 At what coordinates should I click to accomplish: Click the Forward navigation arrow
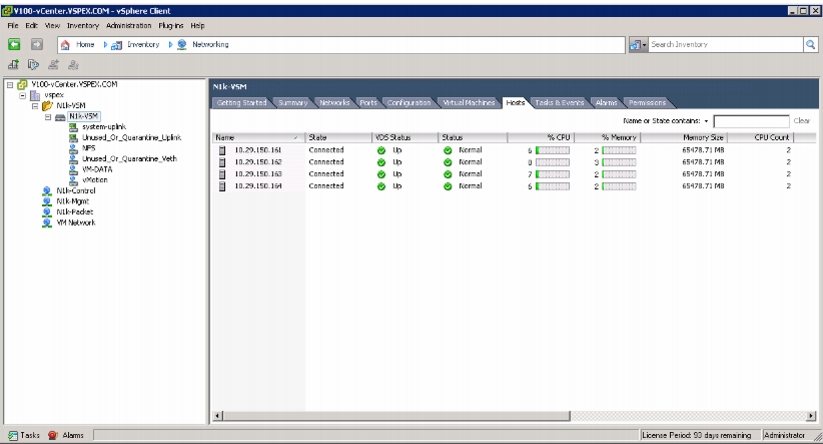tap(36, 45)
